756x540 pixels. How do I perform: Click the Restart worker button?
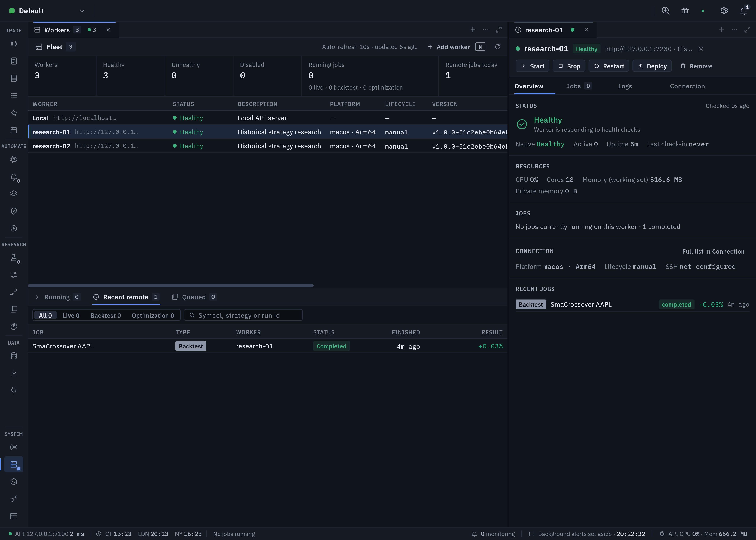click(609, 66)
